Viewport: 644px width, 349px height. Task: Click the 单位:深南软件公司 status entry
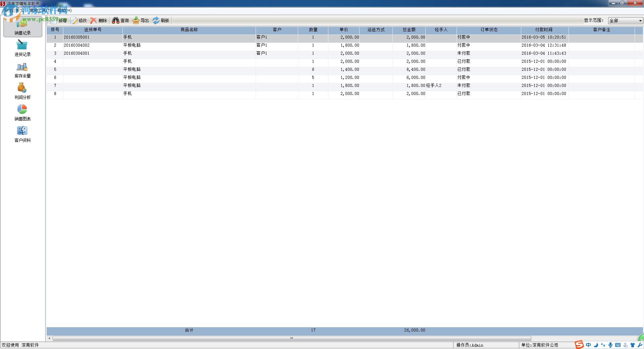(x=540, y=345)
